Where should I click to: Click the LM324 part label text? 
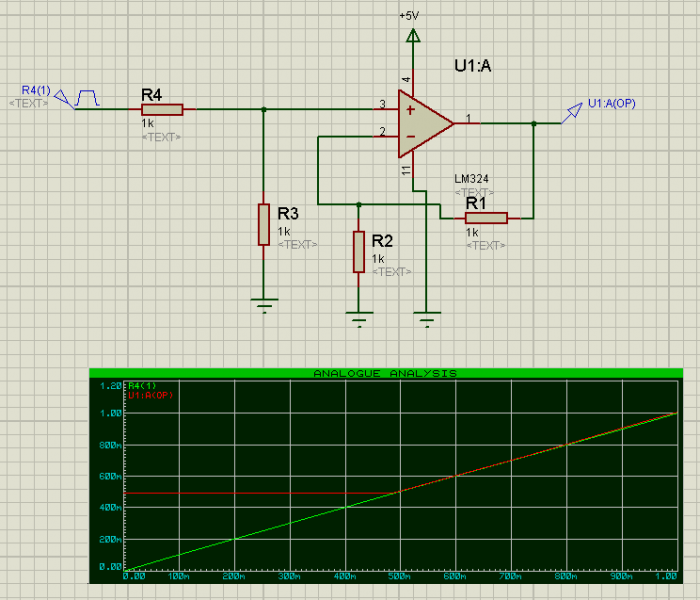pyautogui.click(x=472, y=179)
